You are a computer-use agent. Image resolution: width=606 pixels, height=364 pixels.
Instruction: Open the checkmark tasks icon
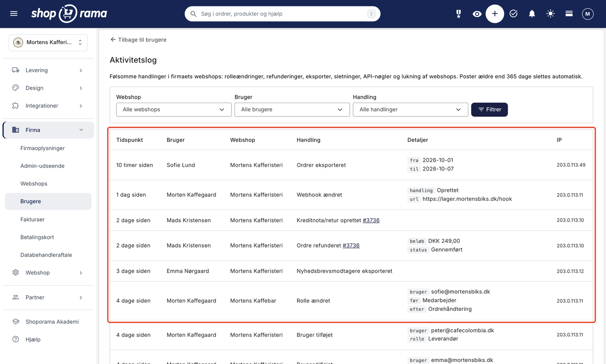click(513, 14)
